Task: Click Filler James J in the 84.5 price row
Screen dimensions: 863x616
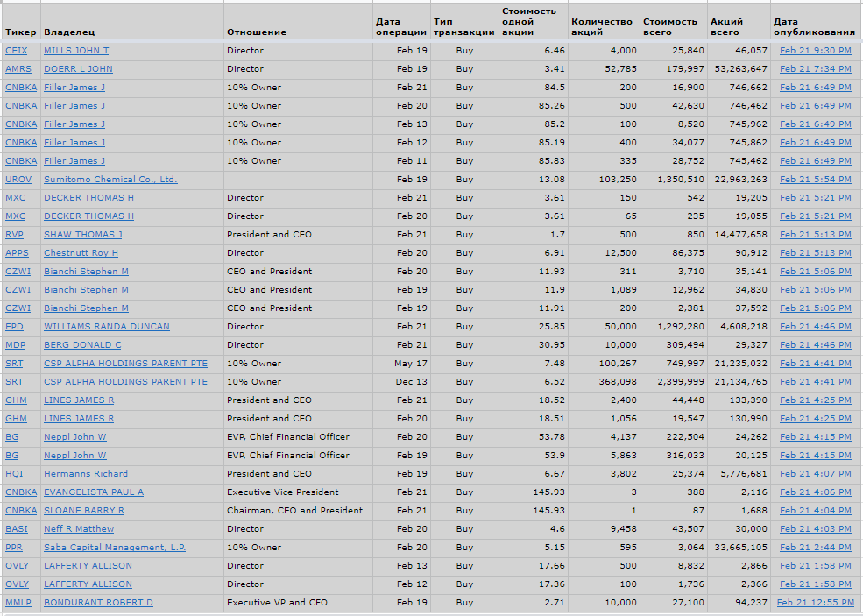Action: point(74,88)
